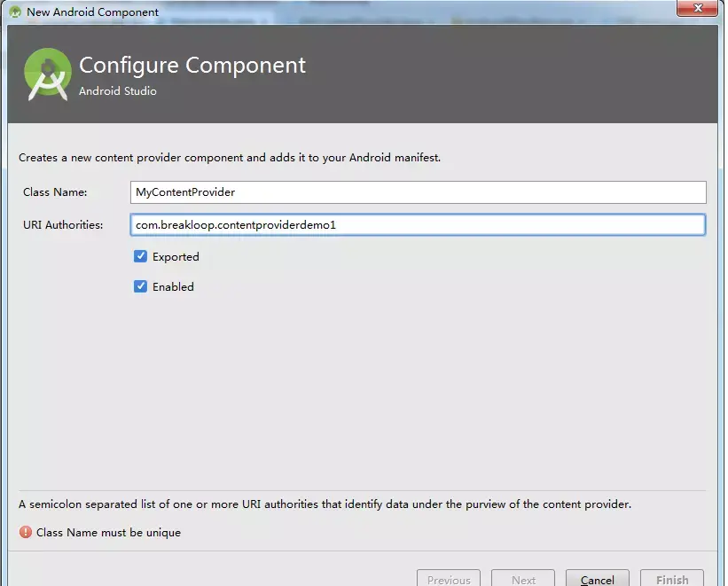This screenshot has width=728, height=586.
Task: Click the Android Studio logo in header
Action: (x=47, y=74)
